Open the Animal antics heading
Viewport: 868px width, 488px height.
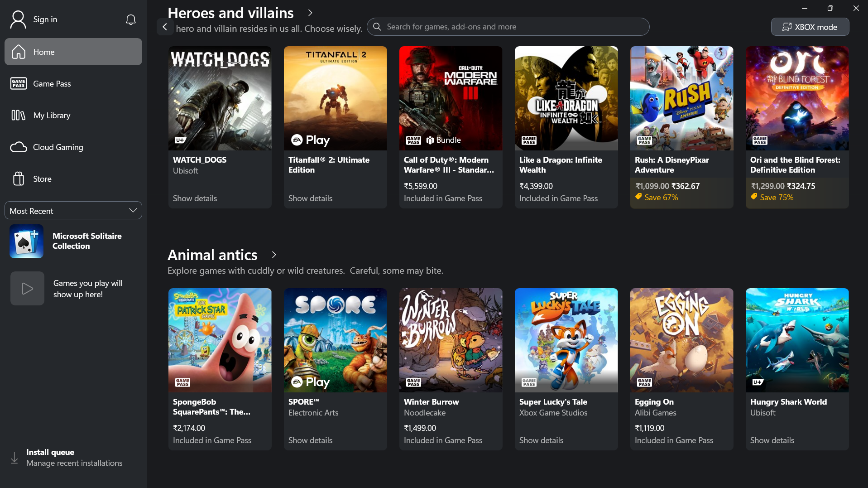point(212,255)
